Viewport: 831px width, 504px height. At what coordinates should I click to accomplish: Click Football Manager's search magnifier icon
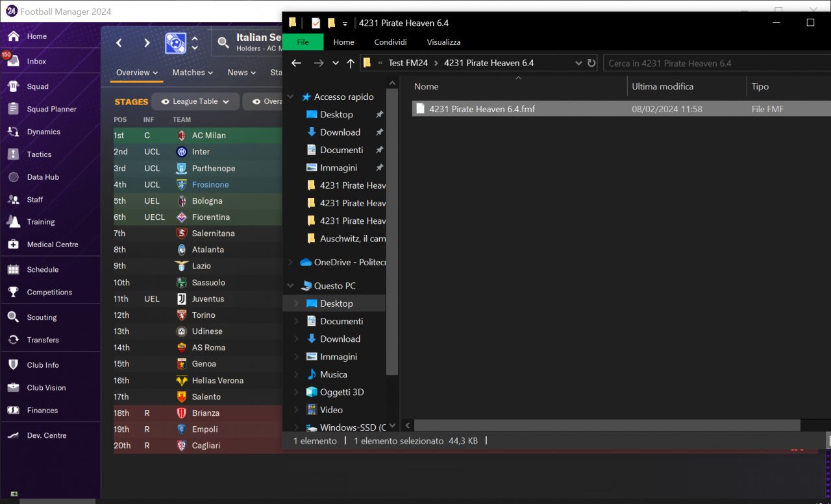click(223, 43)
